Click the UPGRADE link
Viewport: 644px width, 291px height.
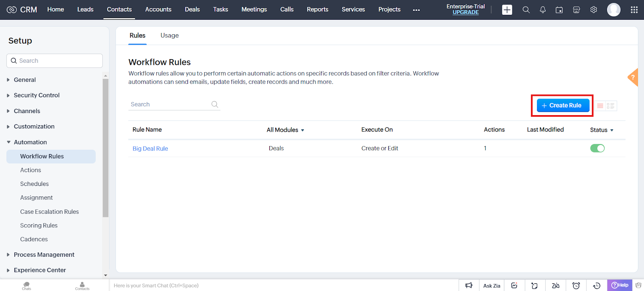click(x=465, y=12)
